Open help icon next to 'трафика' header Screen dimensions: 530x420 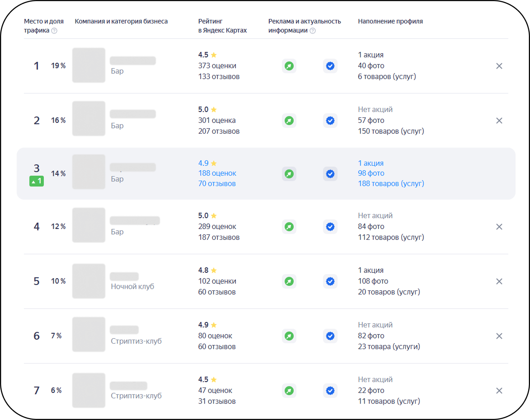tap(54, 31)
